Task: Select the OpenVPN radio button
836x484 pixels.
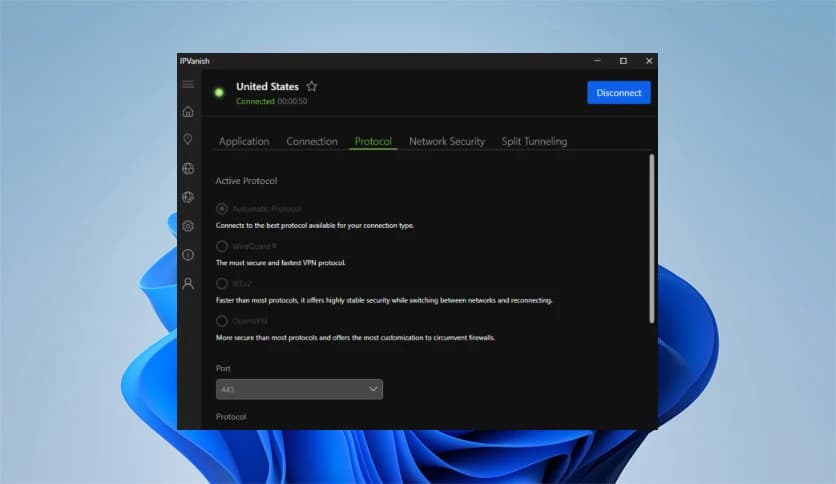Action: pyautogui.click(x=222, y=320)
